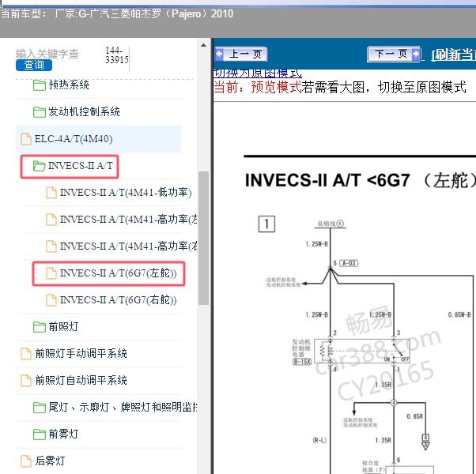Click file icon beside second 4M41-高功率 entry
Screen dimensions: 476x474
pyautogui.click(x=51, y=246)
